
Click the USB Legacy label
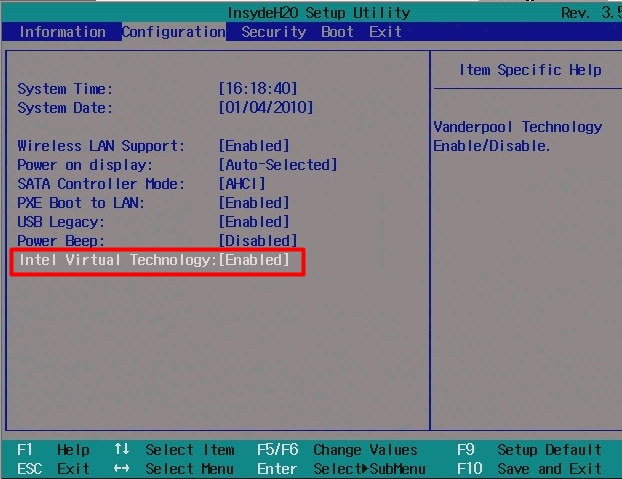61,222
